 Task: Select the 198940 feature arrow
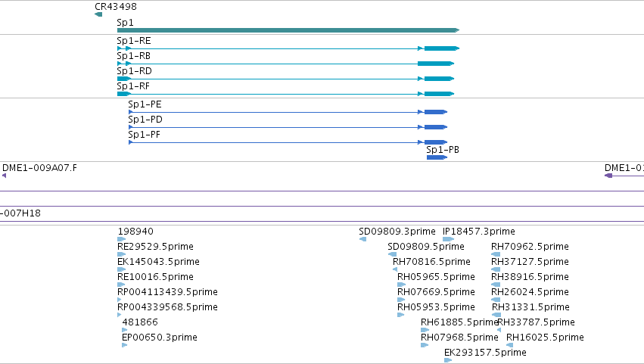(122, 239)
